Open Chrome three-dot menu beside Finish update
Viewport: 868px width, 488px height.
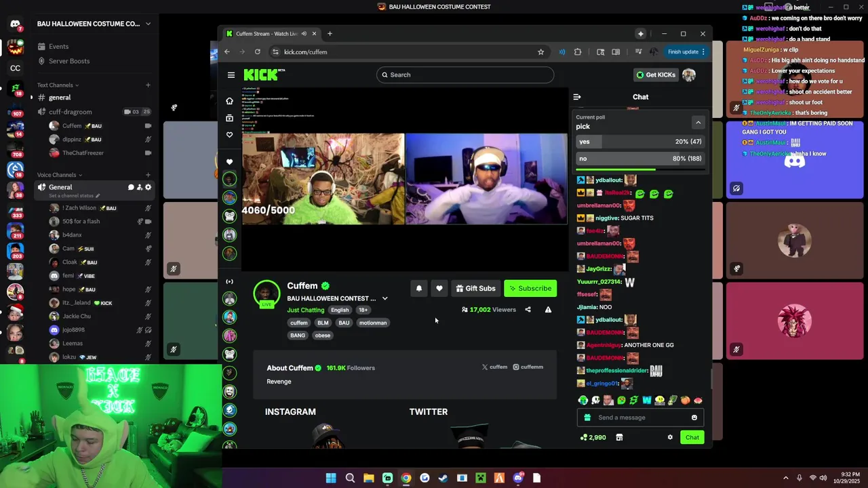(x=703, y=52)
